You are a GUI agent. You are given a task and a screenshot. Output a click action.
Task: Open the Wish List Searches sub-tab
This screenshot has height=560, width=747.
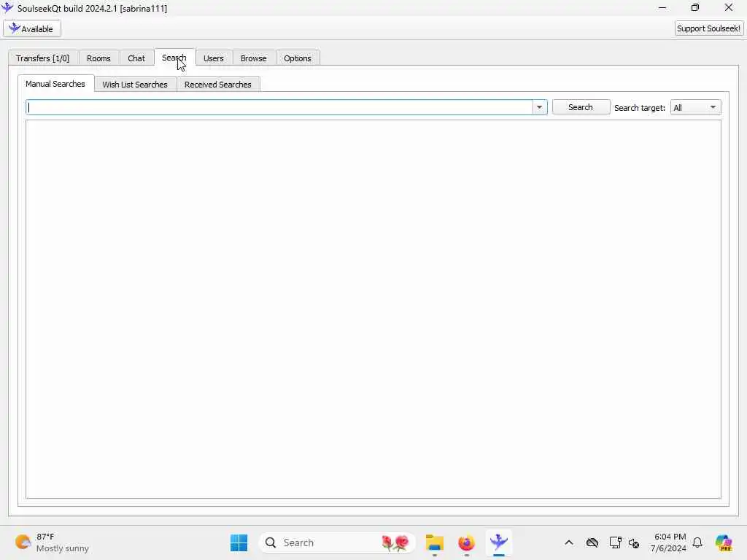(135, 85)
